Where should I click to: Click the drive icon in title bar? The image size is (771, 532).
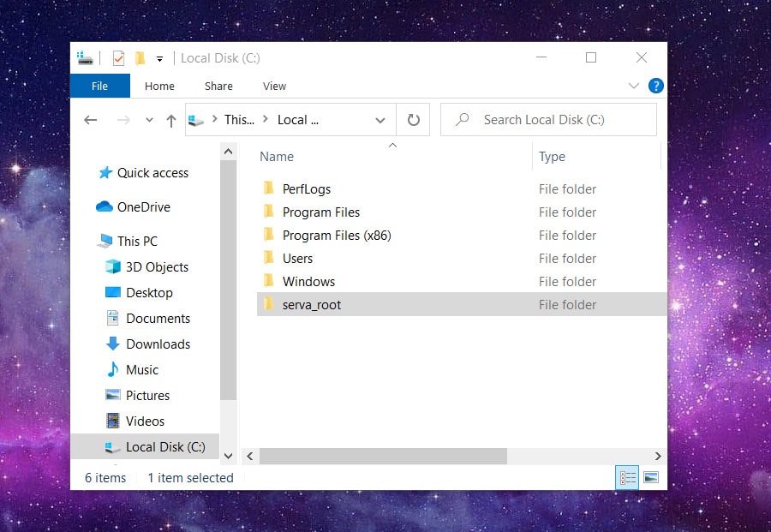click(x=85, y=58)
